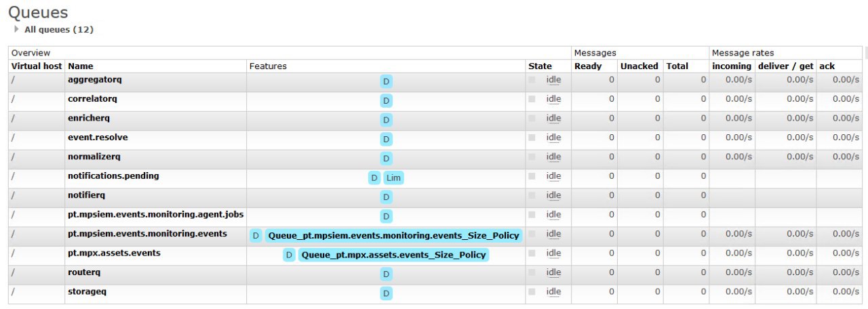This screenshot has width=868, height=309.
Task: Click the D durable badge for storageq
Action: tap(386, 293)
